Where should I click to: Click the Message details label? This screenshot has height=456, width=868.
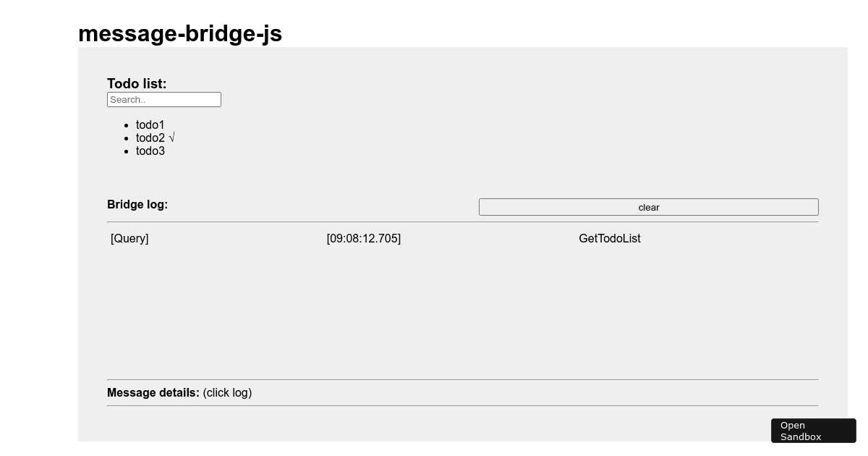tap(153, 392)
